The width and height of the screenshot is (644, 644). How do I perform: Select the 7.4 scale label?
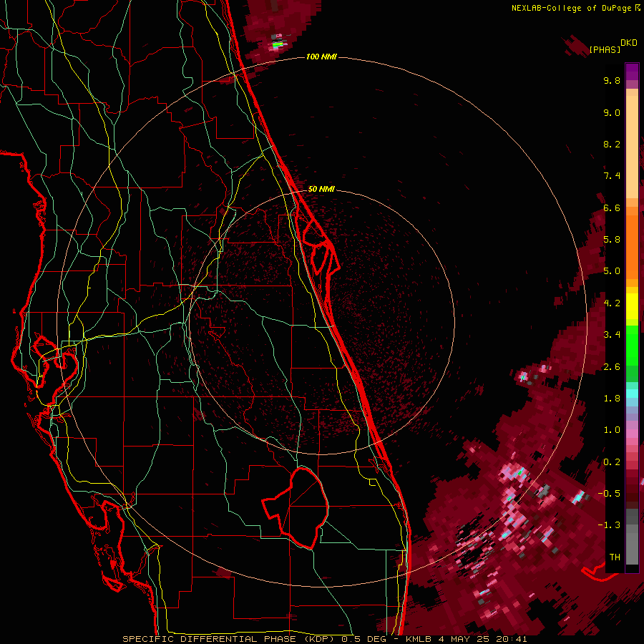pyautogui.click(x=612, y=176)
